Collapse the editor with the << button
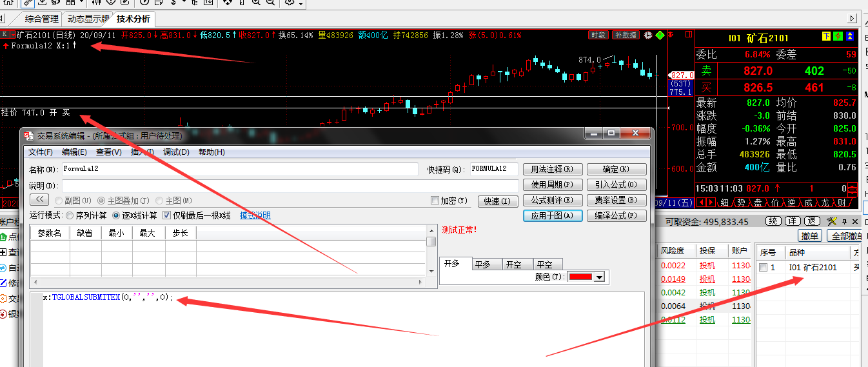Image resolution: width=868 pixels, height=367 pixels. 39,200
